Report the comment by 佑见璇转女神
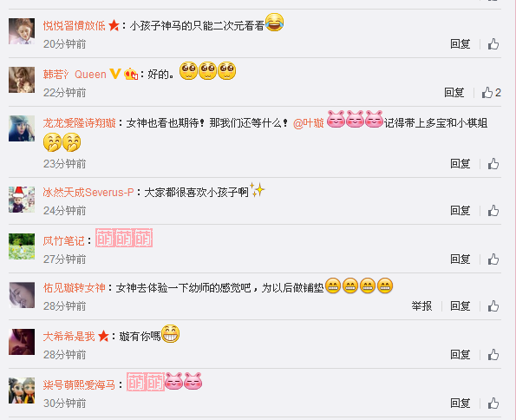Screen dimensions: 516x420 pyautogui.click(x=421, y=306)
